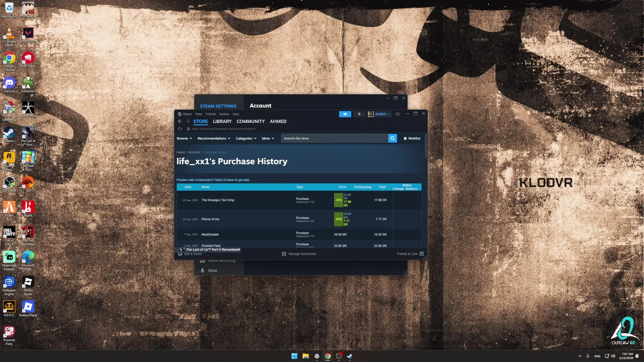Click the 7.17 SR total value
Image resolution: width=644 pixels, height=362 pixels.
tap(381, 219)
